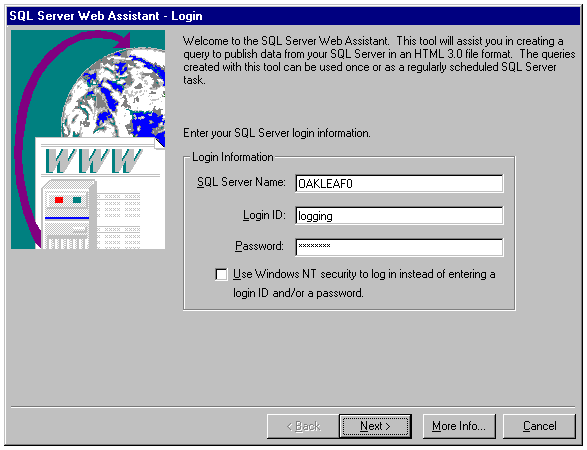Click the WWW banner graphic

tap(94, 161)
